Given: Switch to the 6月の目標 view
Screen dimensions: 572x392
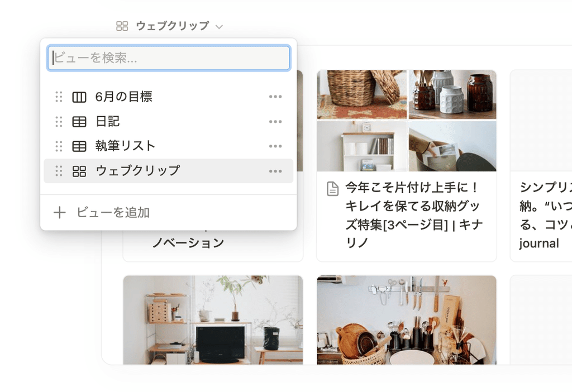Looking at the screenshot, I should click(x=169, y=97).
